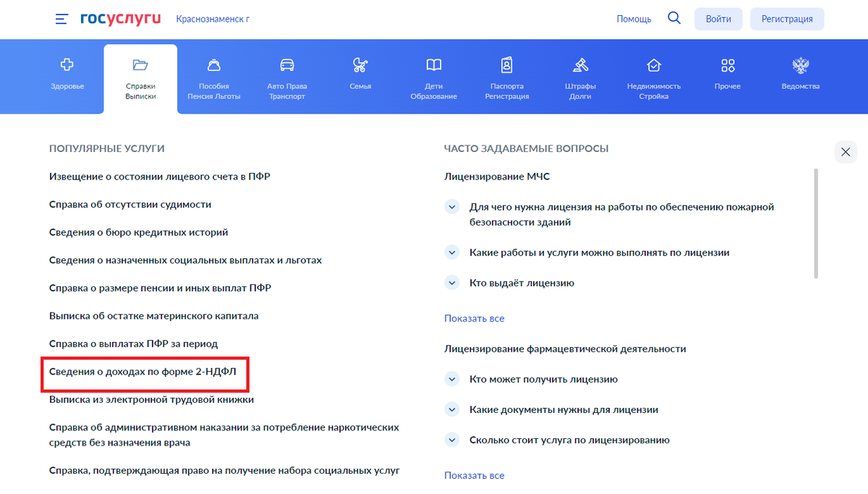Click the Семья stroller icon

coord(359,64)
